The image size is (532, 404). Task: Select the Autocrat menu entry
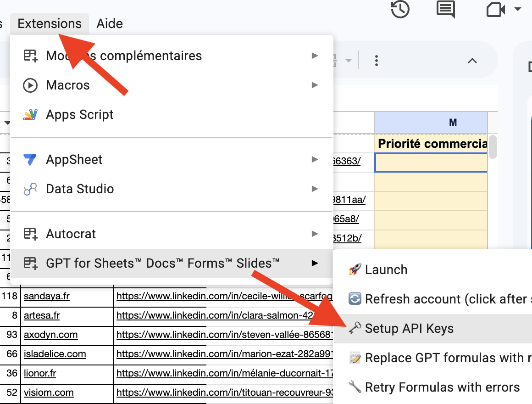click(172, 234)
